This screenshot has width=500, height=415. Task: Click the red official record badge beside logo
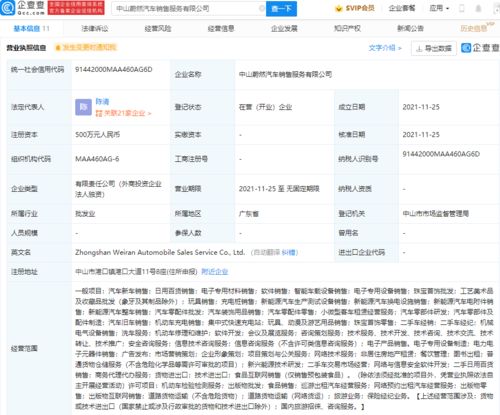[76, 8]
